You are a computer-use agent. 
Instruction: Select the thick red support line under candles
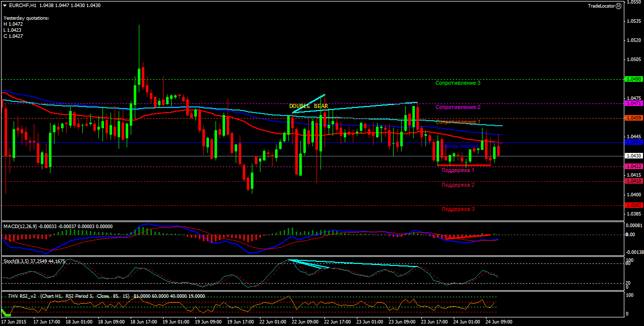tap(464, 165)
